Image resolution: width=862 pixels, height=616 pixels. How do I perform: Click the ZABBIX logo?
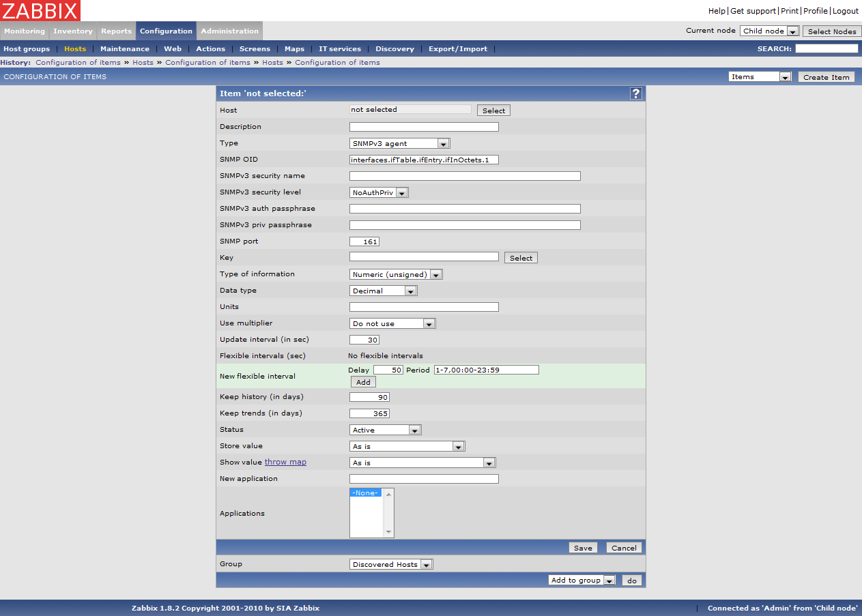(x=40, y=10)
